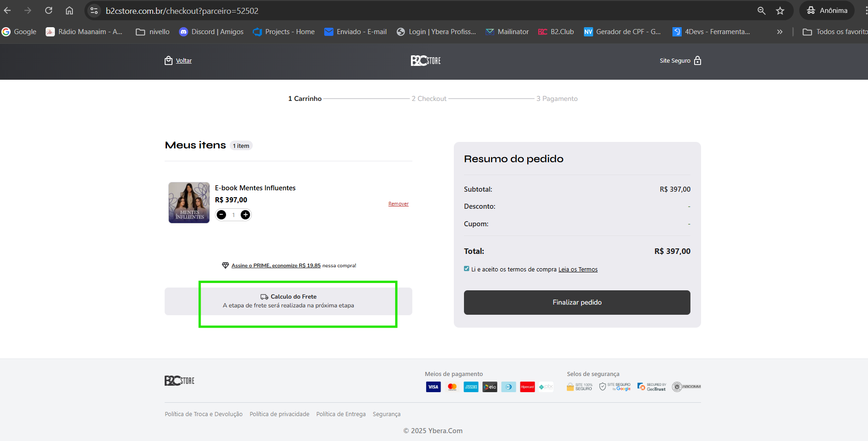Image resolution: width=868 pixels, height=441 pixels.
Task: Click the American Express payment icon
Action: click(x=471, y=387)
